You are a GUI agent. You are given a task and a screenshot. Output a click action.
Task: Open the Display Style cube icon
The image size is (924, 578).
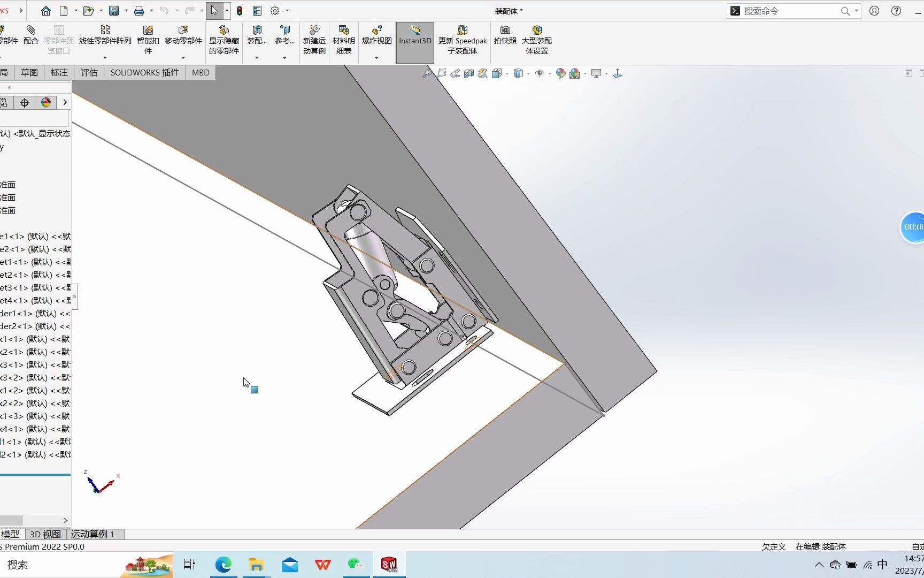click(x=518, y=73)
